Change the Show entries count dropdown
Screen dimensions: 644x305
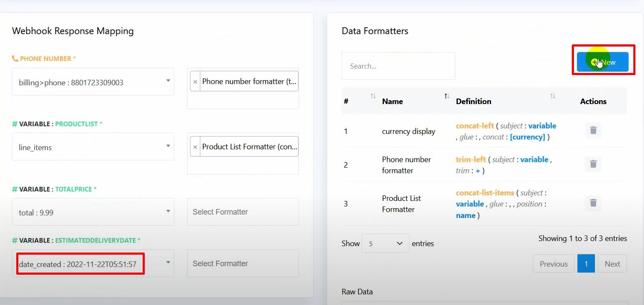[385, 244]
